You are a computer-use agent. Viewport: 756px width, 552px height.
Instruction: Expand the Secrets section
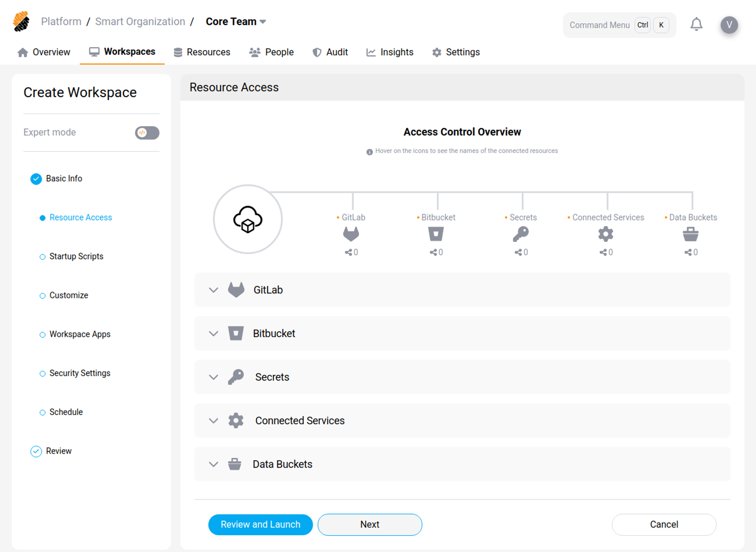pos(213,377)
